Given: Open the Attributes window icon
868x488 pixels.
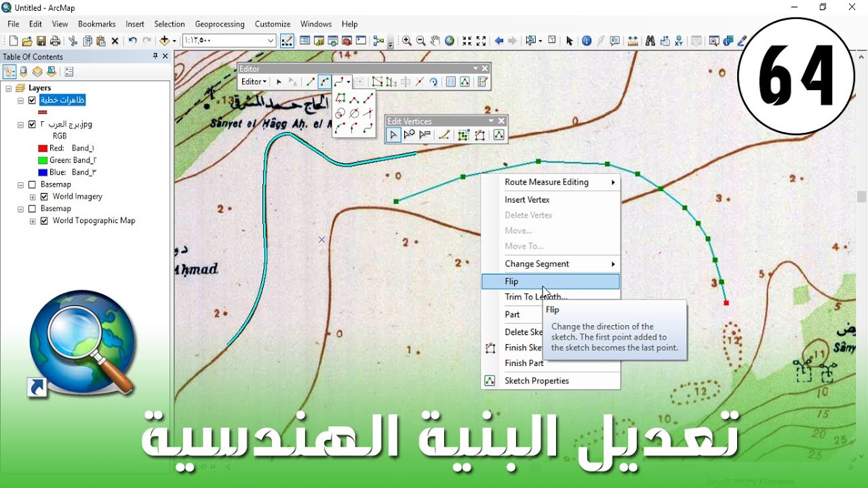Looking at the screenshot, I should pos(451,81).
